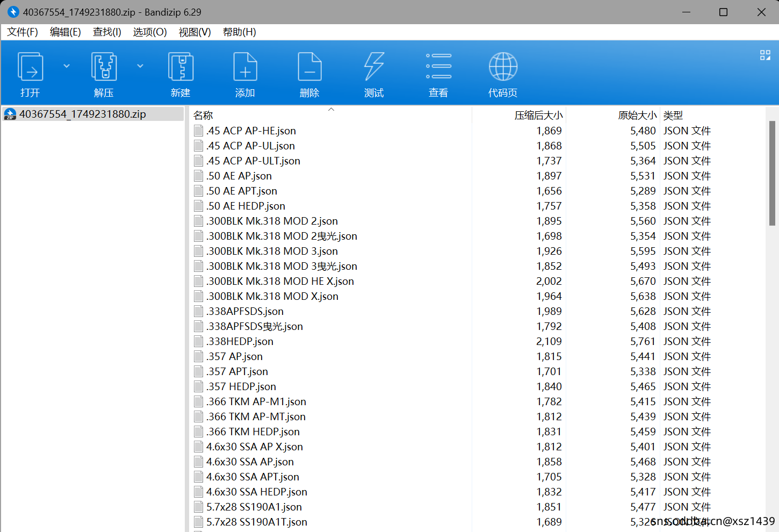Select file 5.7x28 SS190A1T.json
Screen dimensions: 779x532
tap(257, 522)
